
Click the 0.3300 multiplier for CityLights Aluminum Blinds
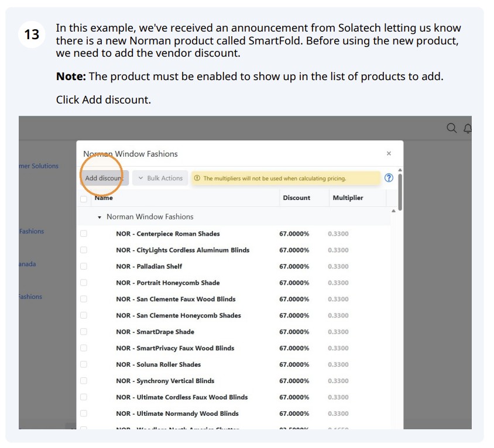[x=338, y=250]
